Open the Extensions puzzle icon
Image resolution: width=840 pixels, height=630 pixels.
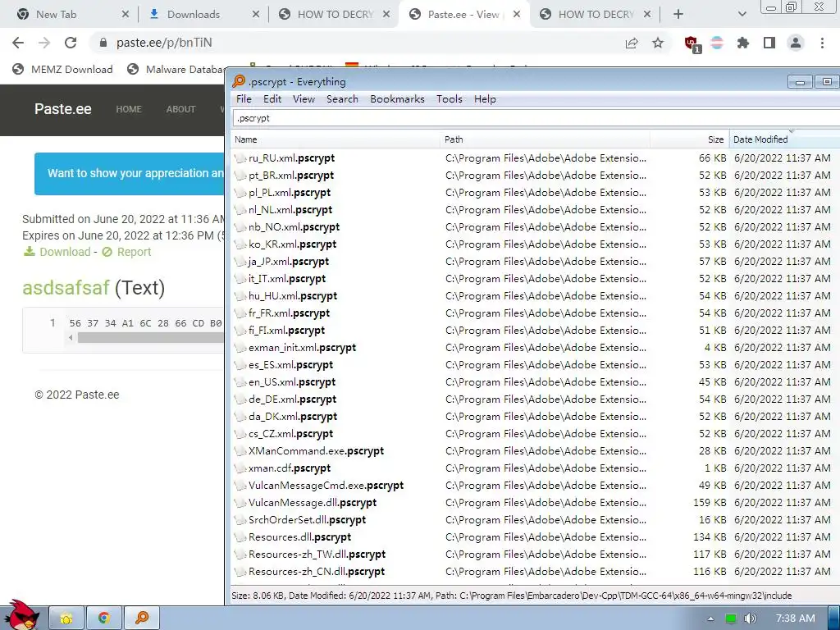(x=743, y=43)
